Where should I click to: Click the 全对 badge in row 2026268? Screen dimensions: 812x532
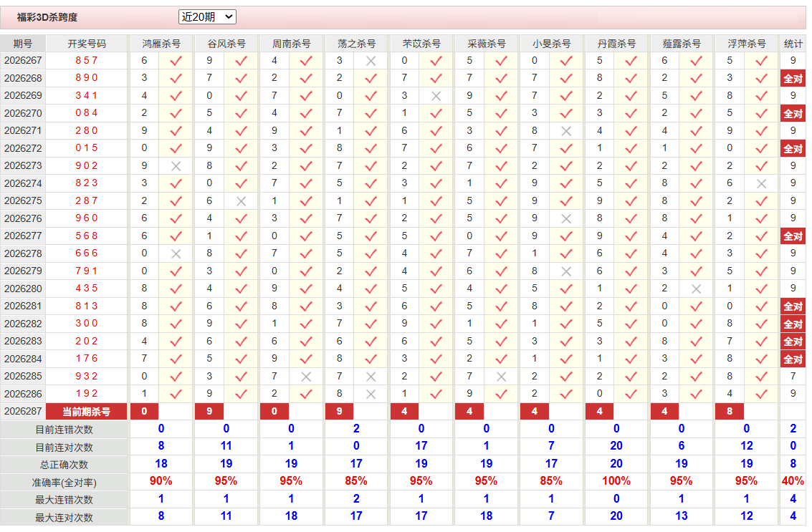pyautogui.click(x=793, y=79)
